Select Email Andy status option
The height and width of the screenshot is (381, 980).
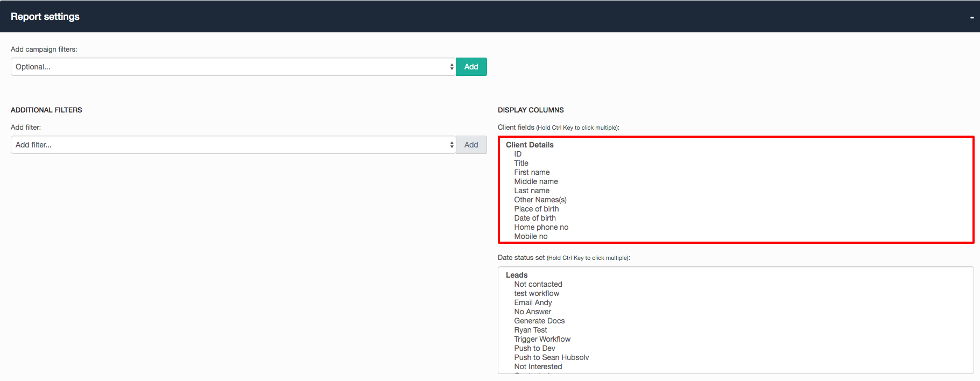click(x=533, y=302)
